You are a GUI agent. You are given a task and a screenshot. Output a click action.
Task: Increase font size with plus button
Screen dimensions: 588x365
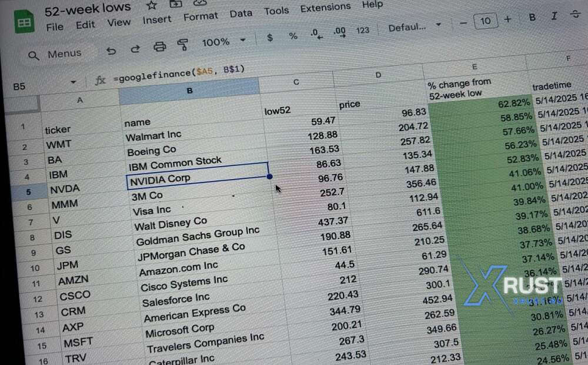click(x=507, y=19)
